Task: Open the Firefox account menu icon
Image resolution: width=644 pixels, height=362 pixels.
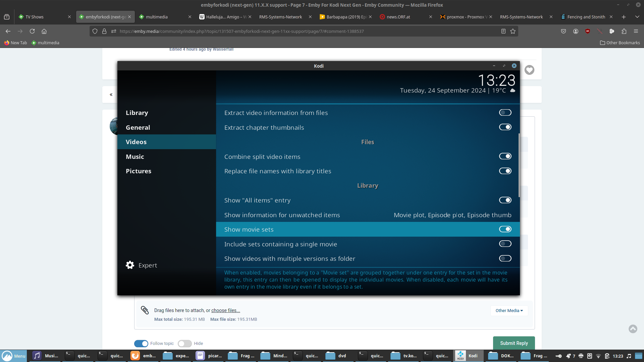Action: [576, 31]
